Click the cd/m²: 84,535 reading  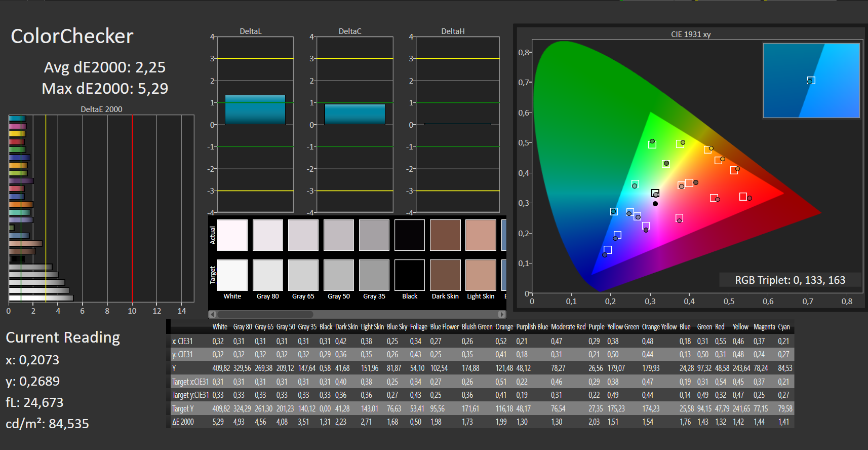coord(47,424)
